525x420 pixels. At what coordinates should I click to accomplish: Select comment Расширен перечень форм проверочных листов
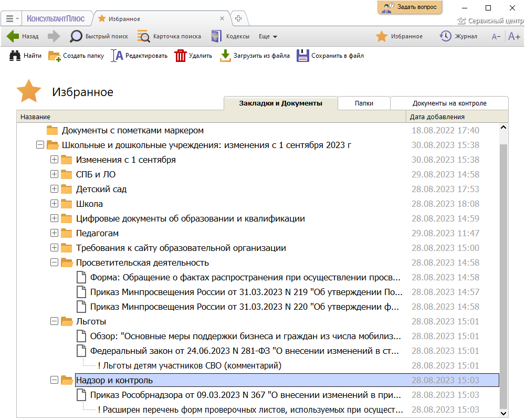pos(250,410)
